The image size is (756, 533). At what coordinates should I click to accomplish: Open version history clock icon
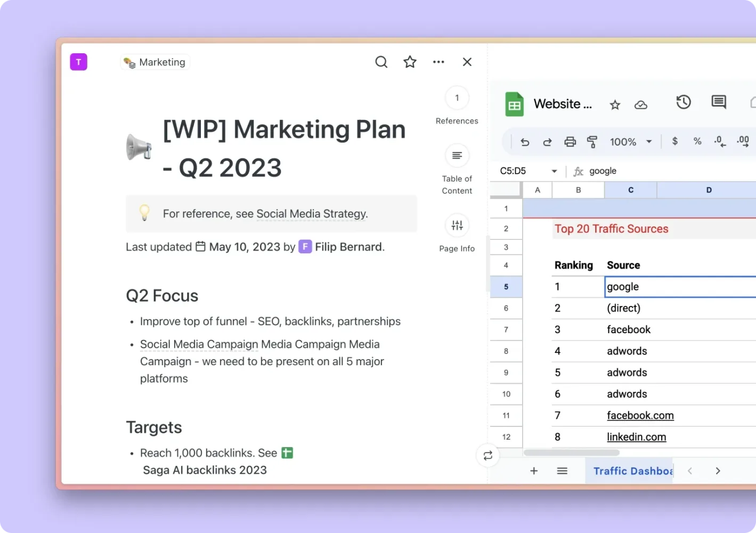coord(684,102)
